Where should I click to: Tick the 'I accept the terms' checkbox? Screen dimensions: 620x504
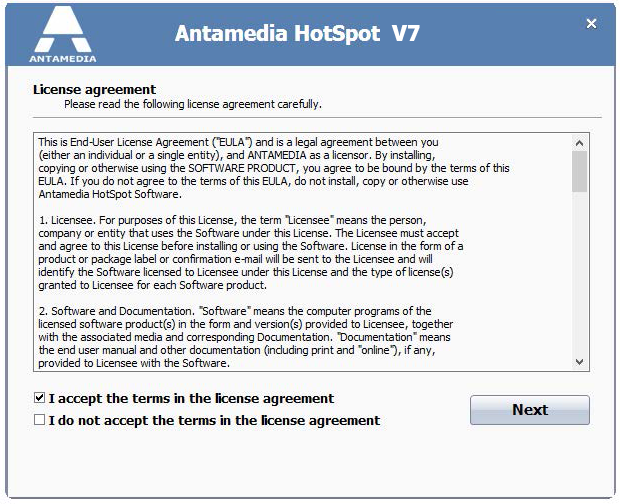point(40,398)
